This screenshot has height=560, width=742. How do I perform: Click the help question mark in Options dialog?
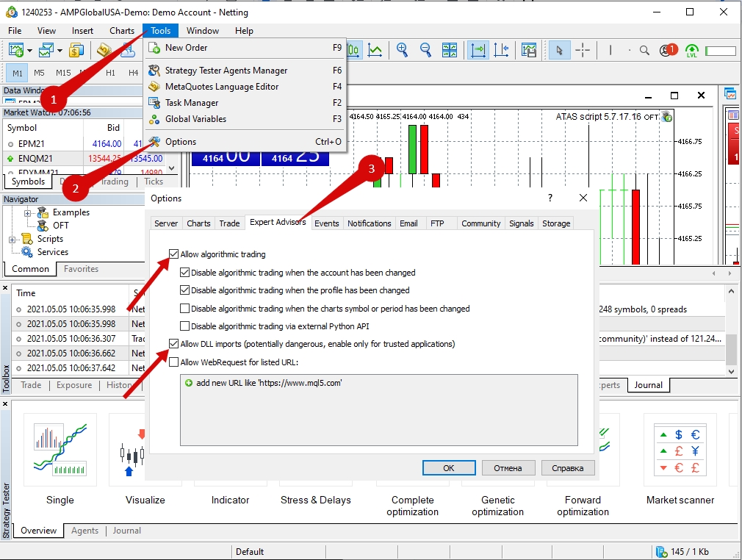point(550,198)
